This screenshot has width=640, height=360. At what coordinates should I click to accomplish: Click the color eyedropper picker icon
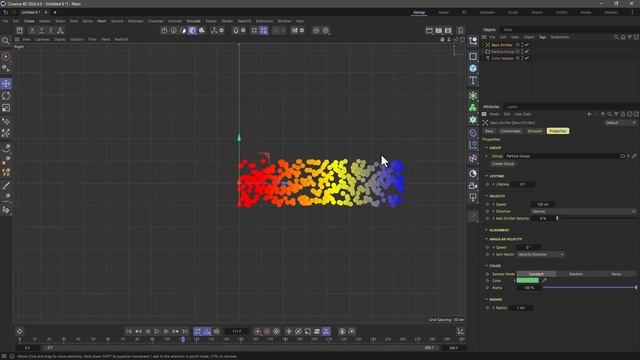point(544,281)
